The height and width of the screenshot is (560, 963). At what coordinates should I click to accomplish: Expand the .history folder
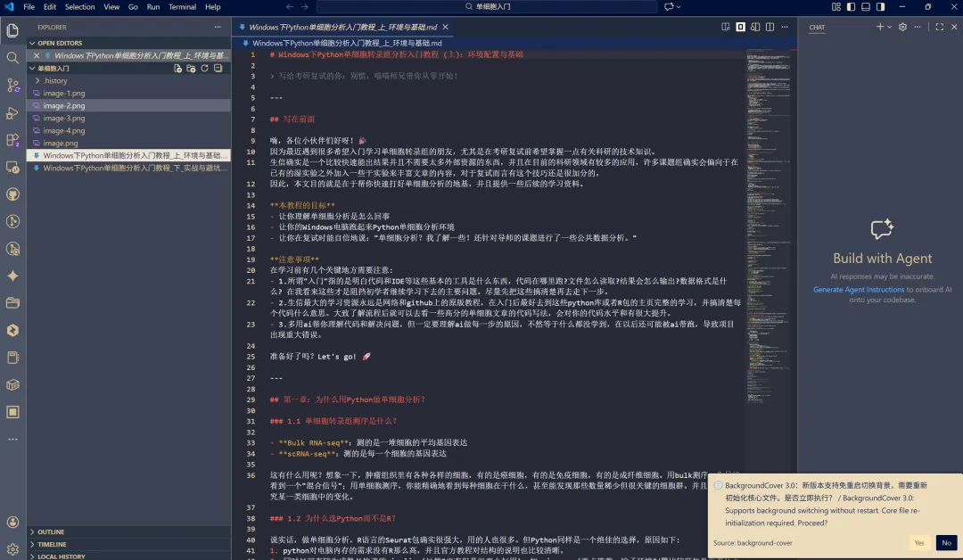click(x=129, y=80)
